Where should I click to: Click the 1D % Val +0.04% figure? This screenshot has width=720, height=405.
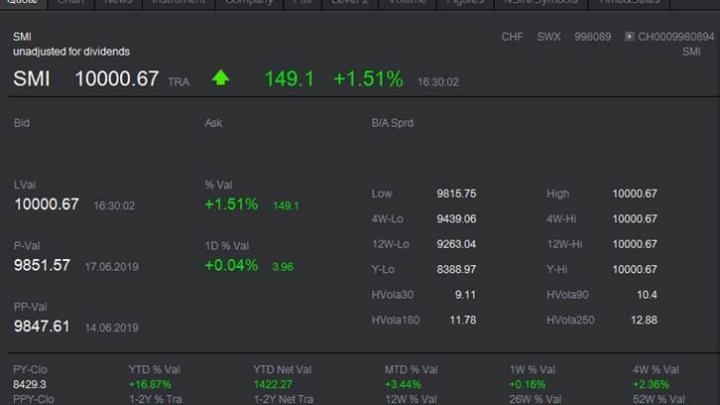(x=231, y=265)
